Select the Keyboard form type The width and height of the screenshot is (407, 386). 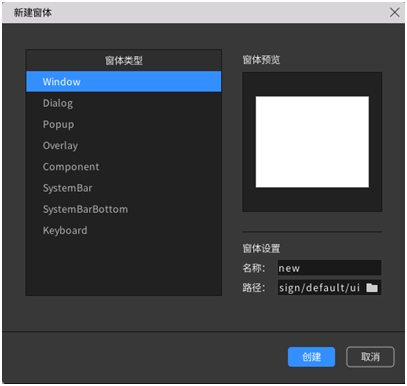tap(124, 230)
